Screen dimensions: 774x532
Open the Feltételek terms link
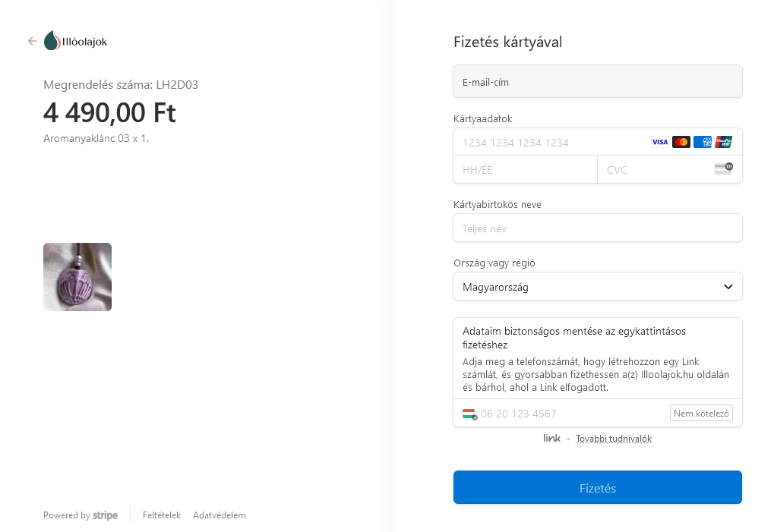tap(161, 515)
